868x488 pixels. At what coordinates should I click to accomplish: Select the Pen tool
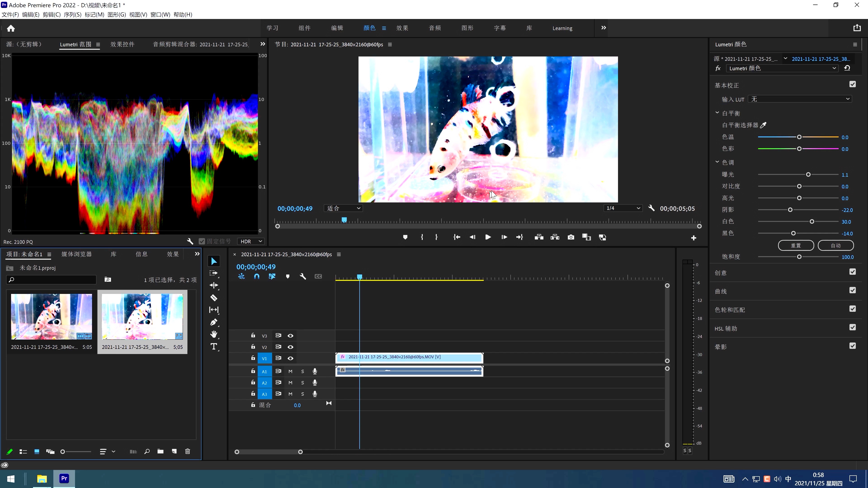point(214,322)
